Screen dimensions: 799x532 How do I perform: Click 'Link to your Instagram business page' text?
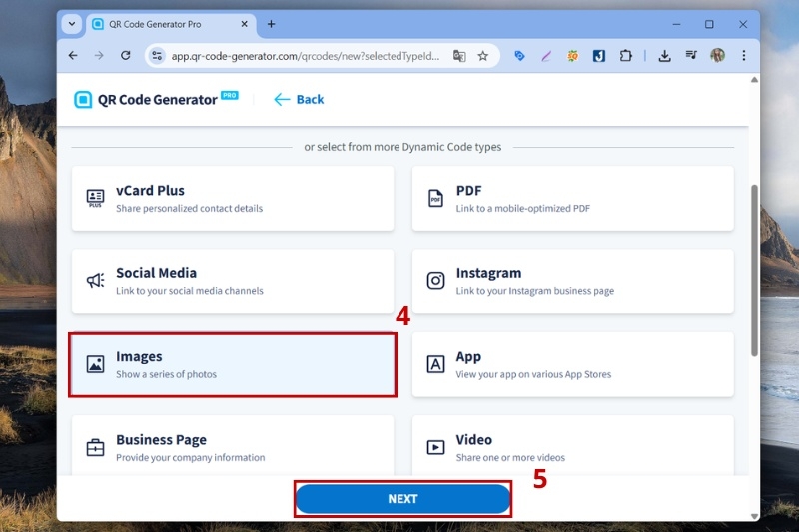[535, 291]
